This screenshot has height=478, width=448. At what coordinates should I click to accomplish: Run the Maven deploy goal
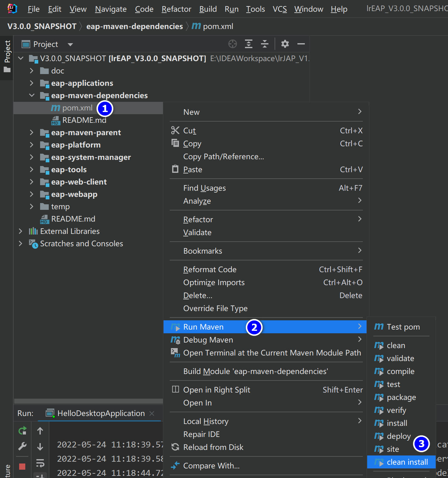pos(401,436)
